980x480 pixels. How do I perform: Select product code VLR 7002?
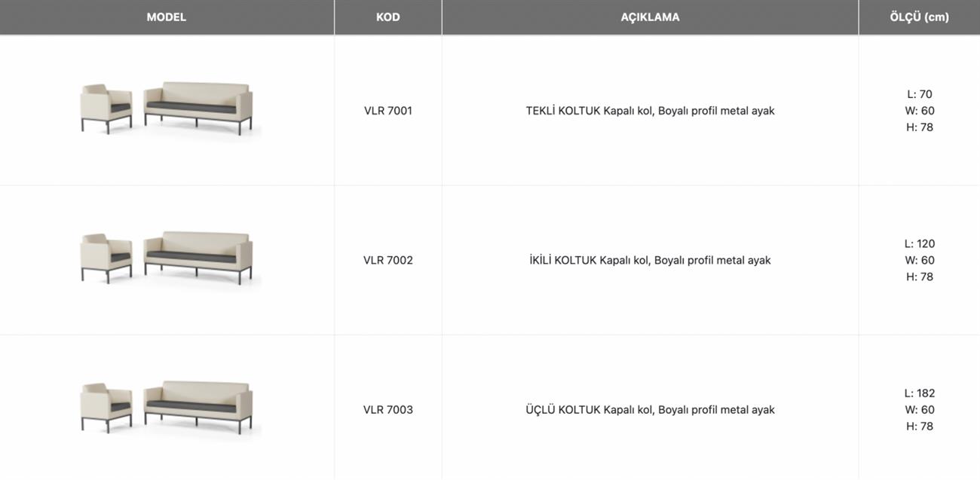coord(387,260)
